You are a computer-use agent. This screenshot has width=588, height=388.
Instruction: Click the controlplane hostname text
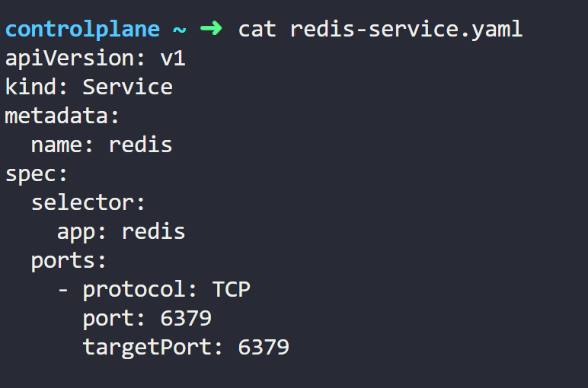(x=82, y=29)
